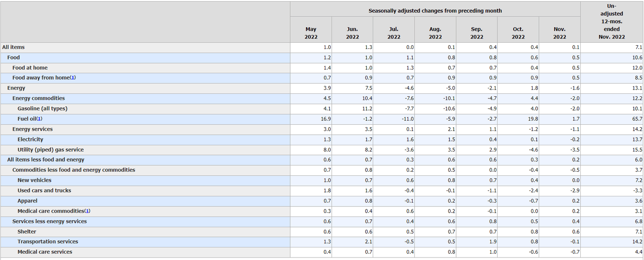Click the 'Seasonally adjusted changes from preceding month' header
The image size is (644, 260).
click(x=435, y=10)
